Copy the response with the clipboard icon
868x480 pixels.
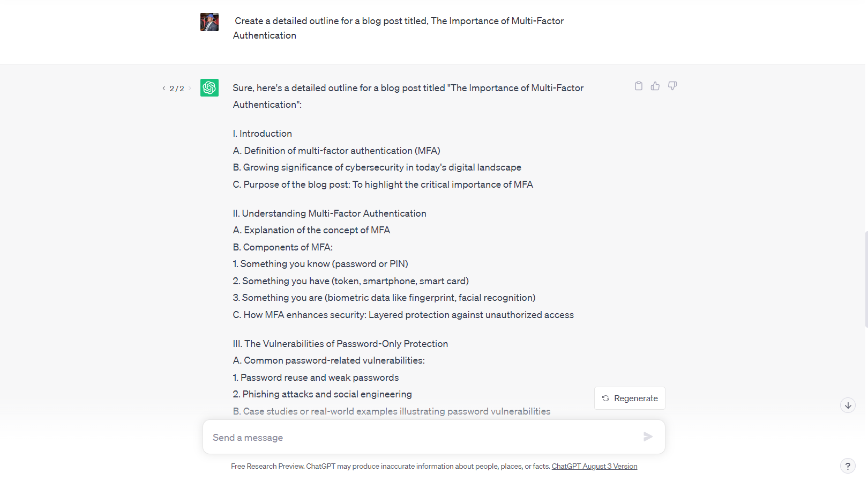point(638,86)
